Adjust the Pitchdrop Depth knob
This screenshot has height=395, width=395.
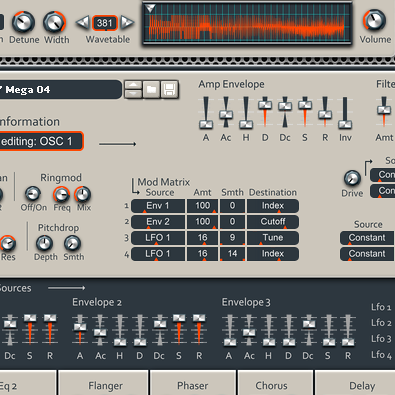[44, 243]
